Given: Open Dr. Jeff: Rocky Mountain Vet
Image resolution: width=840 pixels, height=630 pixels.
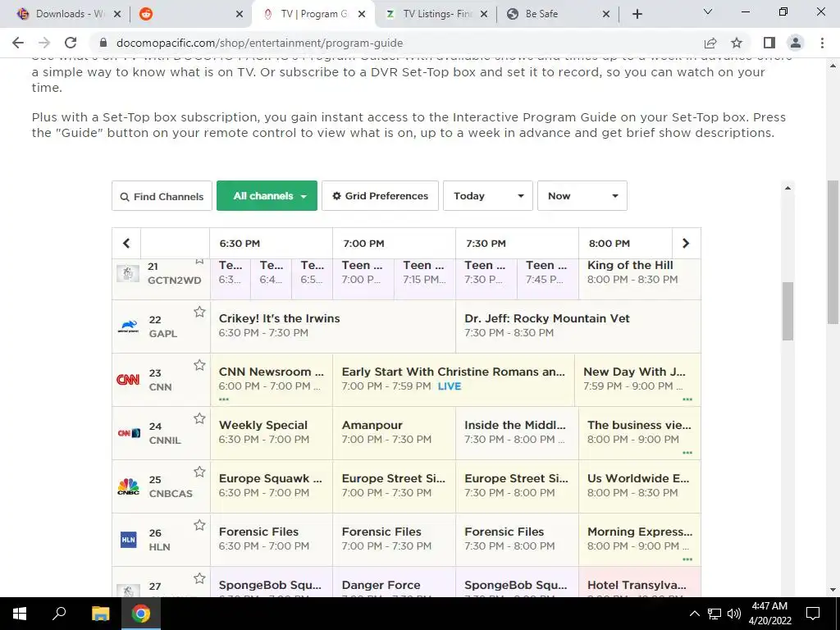Looking at the screenshot, I should 578,326.
